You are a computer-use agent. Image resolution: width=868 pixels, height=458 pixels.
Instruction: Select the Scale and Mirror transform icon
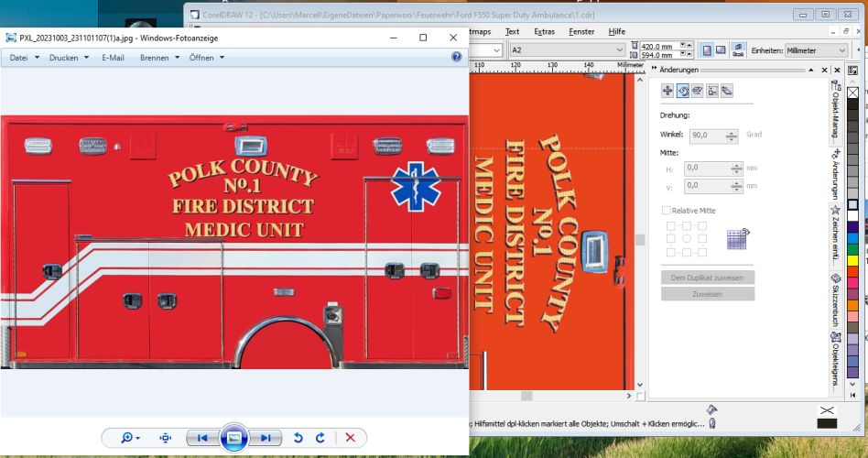pyautogui.click(x=698, y=91)
